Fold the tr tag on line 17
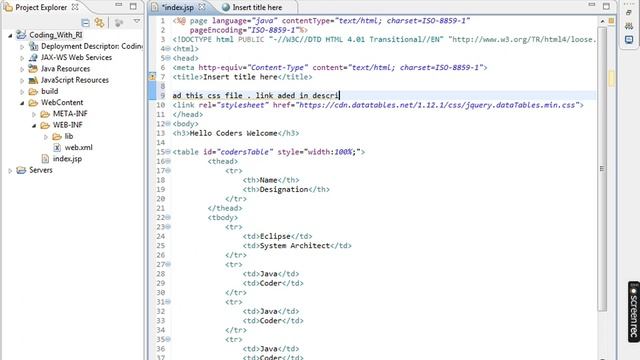The image size is (640, 360). (168, 171)
